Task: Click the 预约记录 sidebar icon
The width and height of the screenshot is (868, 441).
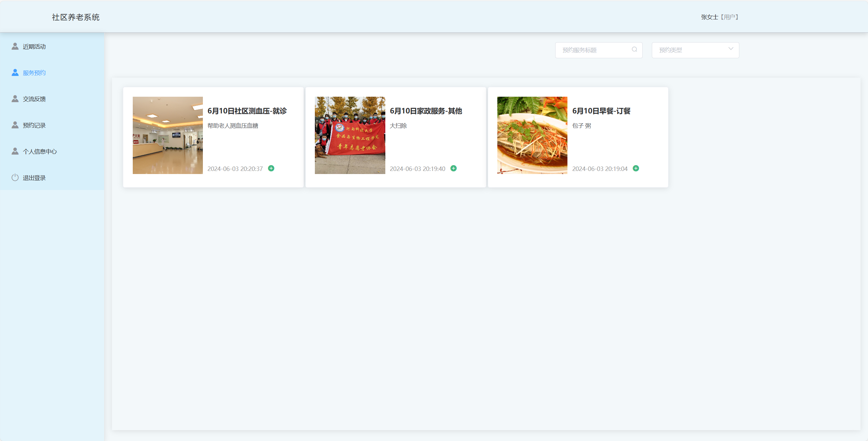Action: 15,125
